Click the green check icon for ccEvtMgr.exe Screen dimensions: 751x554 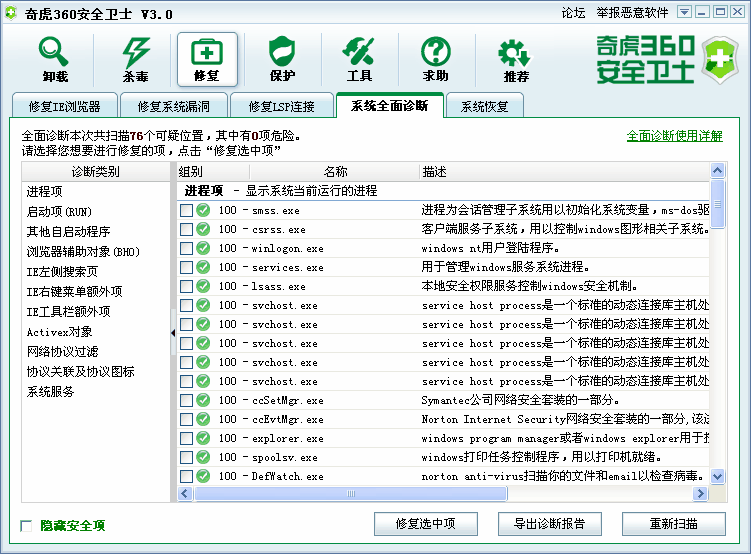point(203,419)
